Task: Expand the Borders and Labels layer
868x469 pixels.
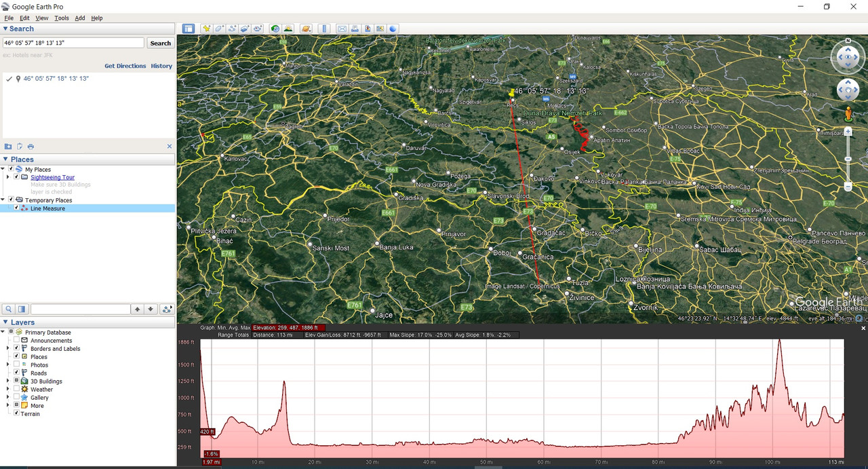Action: (8, 349)
